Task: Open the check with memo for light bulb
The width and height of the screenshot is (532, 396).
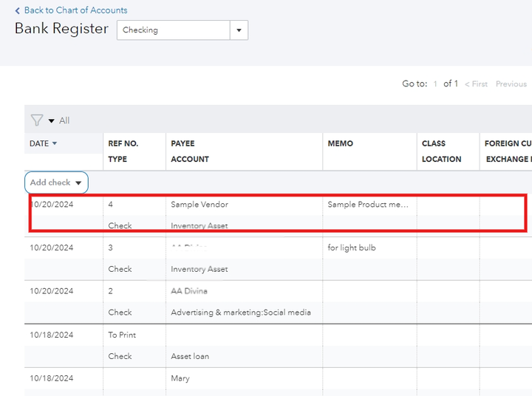Action: (351, 248)
